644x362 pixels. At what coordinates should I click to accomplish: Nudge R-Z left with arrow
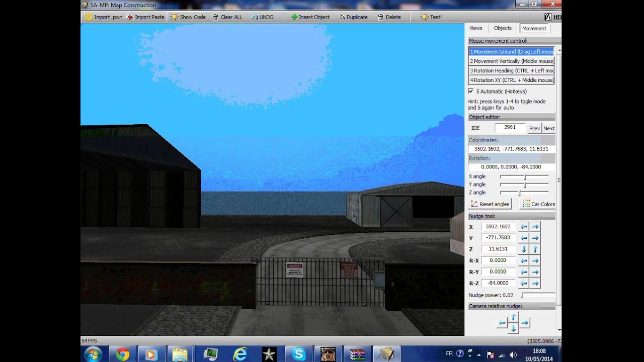524,283
